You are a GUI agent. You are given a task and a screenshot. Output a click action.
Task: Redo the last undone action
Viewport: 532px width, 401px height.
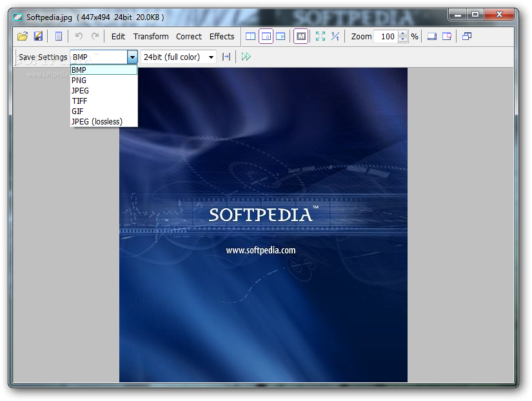tap(95, 36)
